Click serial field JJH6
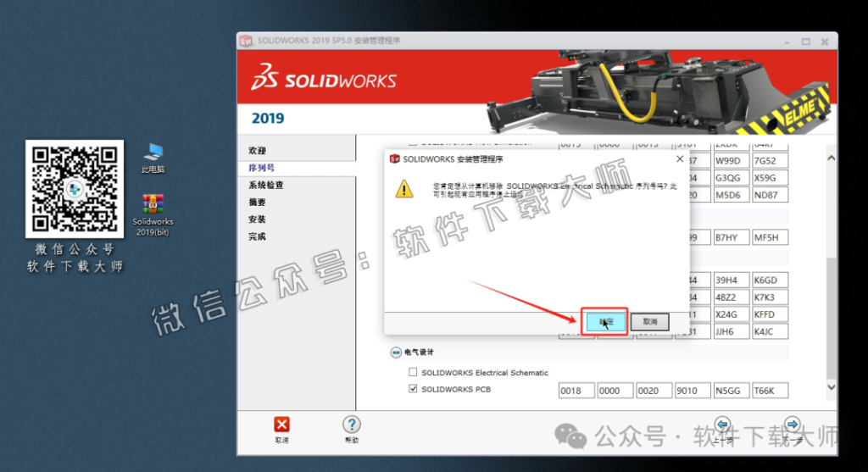 point(732,331)
